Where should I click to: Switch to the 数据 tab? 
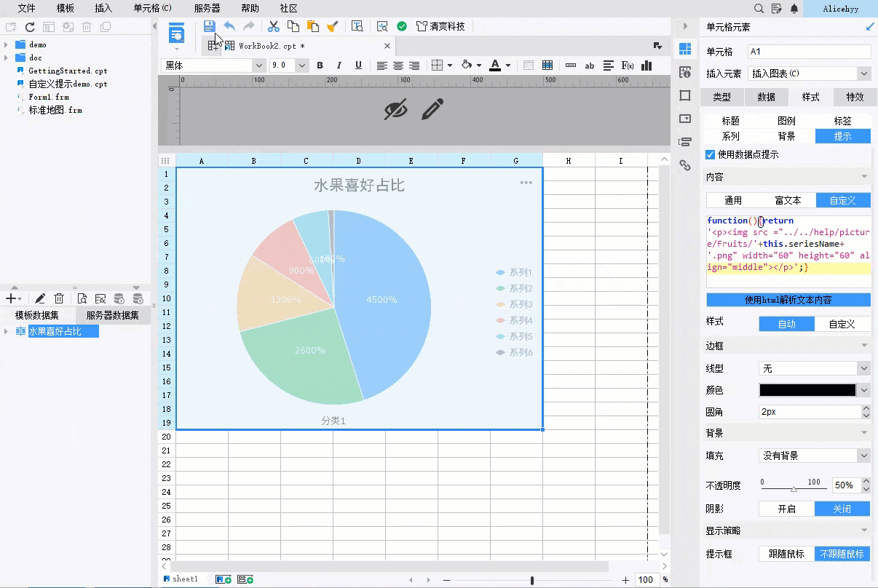tap(766, 97)
